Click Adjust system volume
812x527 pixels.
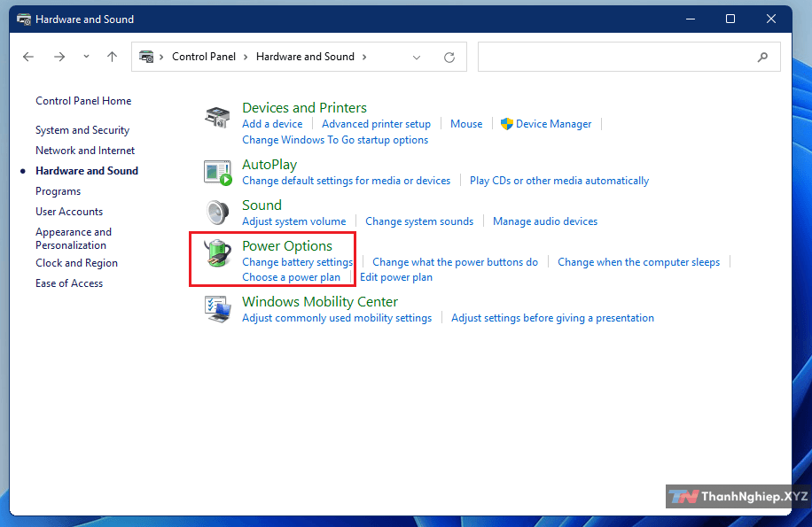tap(294, 221)
